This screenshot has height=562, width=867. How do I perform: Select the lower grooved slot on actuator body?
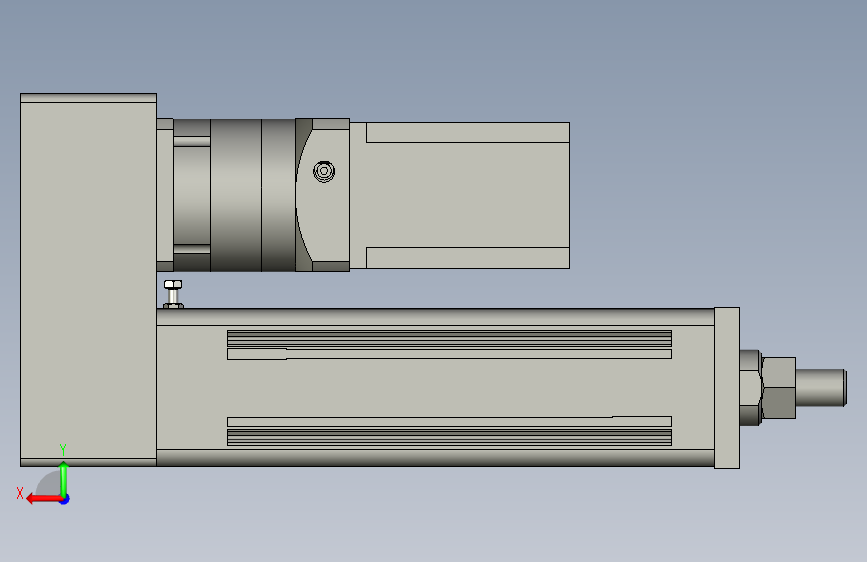(x=449, y=437)
